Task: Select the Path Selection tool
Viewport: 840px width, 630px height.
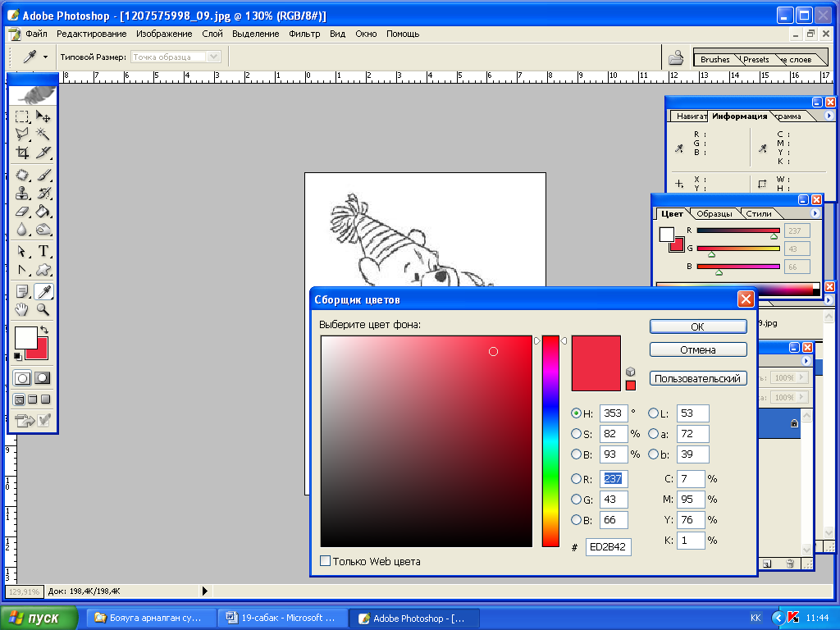Action: pos(22,251)
